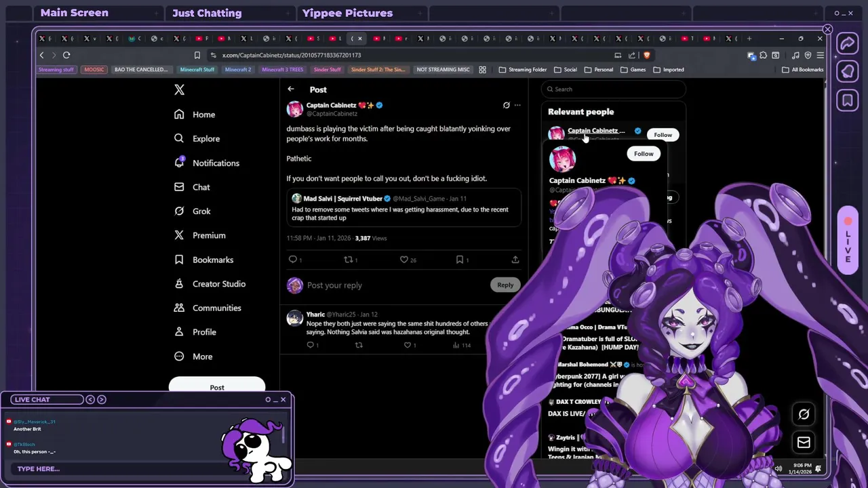This screenshot has width=868, height=488.
Task: Bookmark this page from the address bar
Action: pos(197,55)
